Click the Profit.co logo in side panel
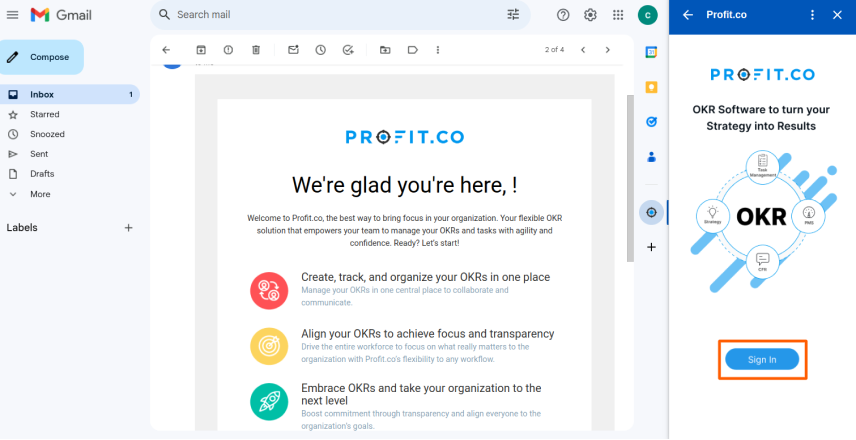The height and width of the screenshot is (440, 856). coord(762,74)
